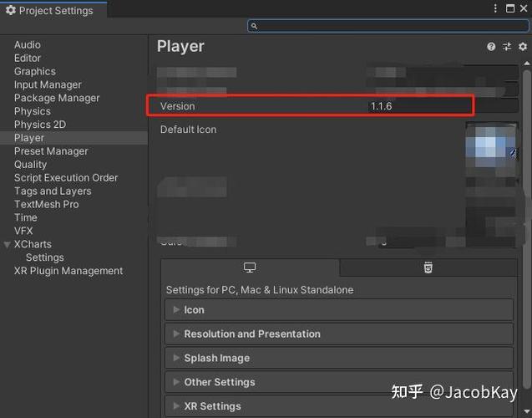Open the Player help documentation icon

[491, 47]
